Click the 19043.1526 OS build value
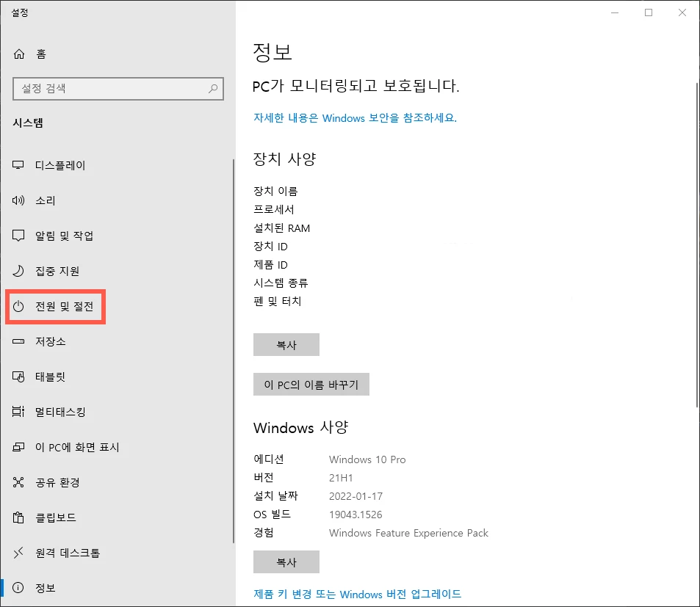Image resolution: width=700 pixels, height=607 pixels. pos(356,515)
